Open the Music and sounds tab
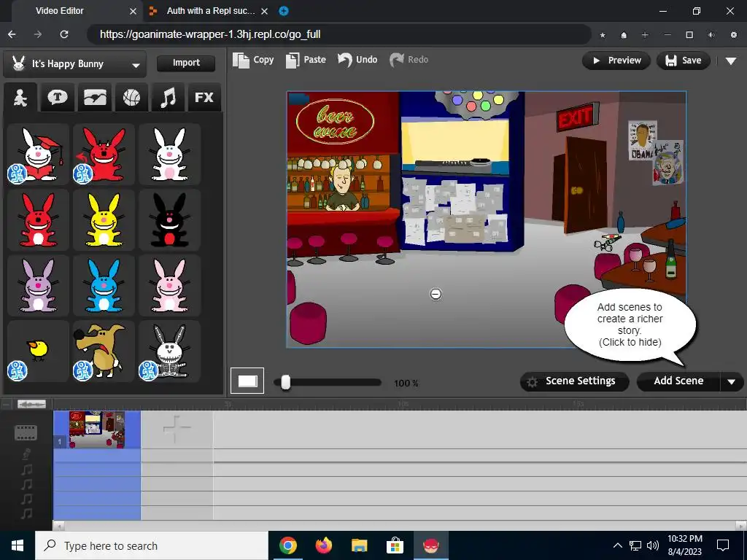747x560 pixels. (x=168, y=98)
